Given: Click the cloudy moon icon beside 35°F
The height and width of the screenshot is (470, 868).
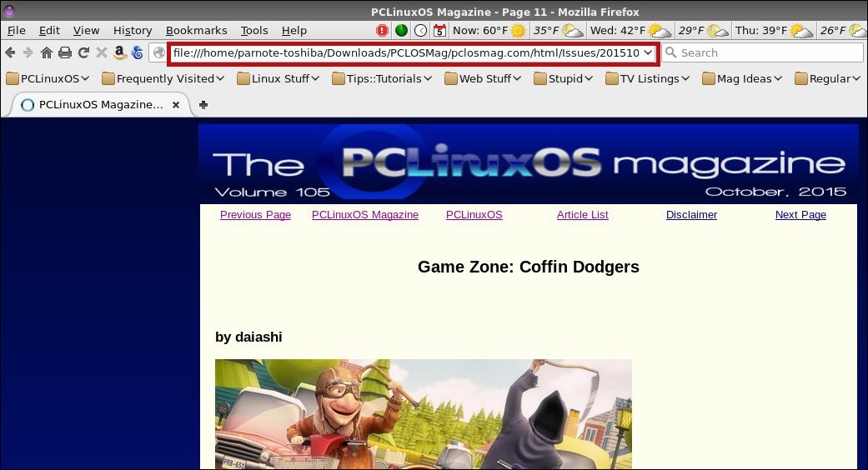Looking at the screenshot, I should [572, 31].
